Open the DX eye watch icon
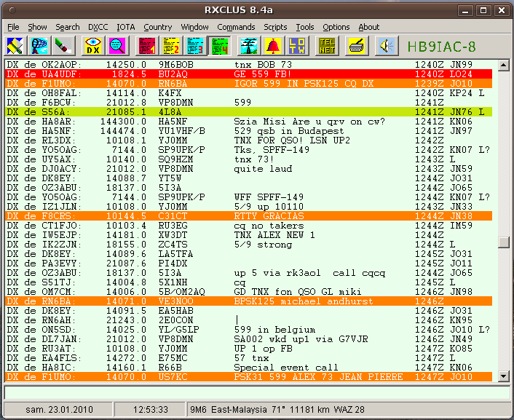The width and height of the screenshot is (514, 420). tap(92, 46)
